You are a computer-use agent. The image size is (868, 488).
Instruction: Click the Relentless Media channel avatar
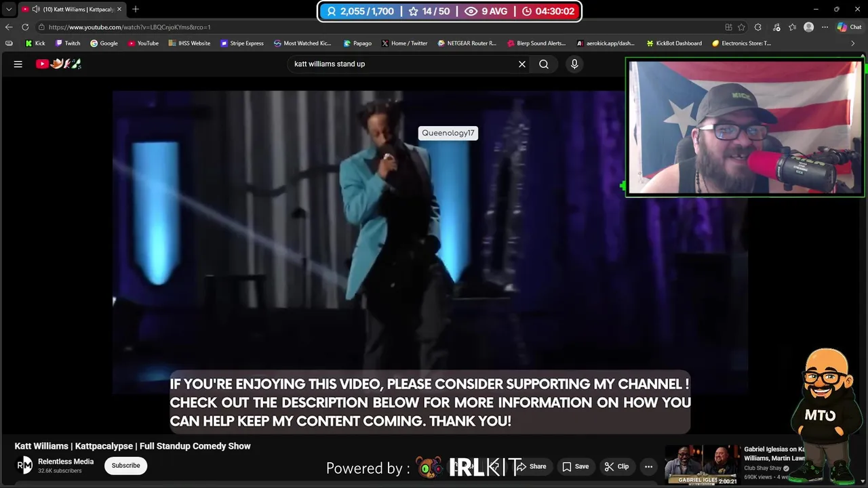(24, 465)
